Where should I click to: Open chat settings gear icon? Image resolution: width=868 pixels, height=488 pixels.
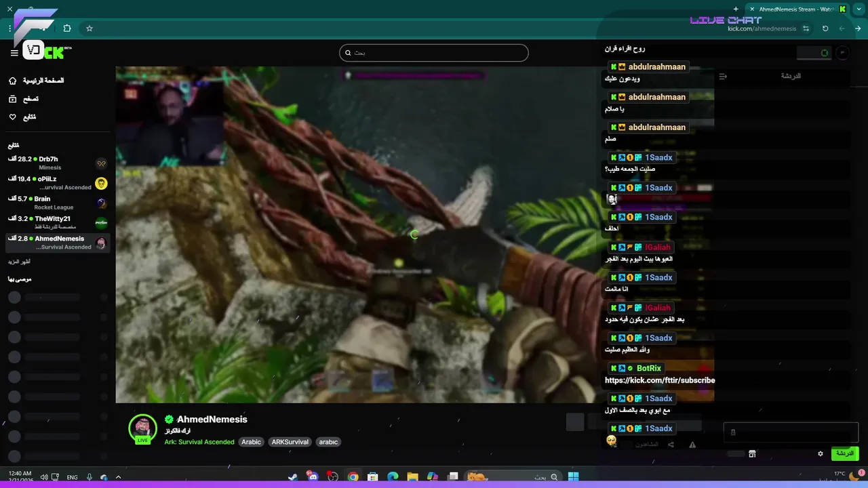point(821,453)
